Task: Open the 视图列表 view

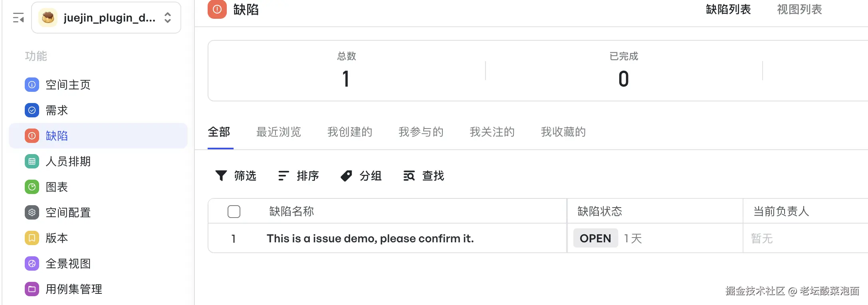Action: point(799,10)
